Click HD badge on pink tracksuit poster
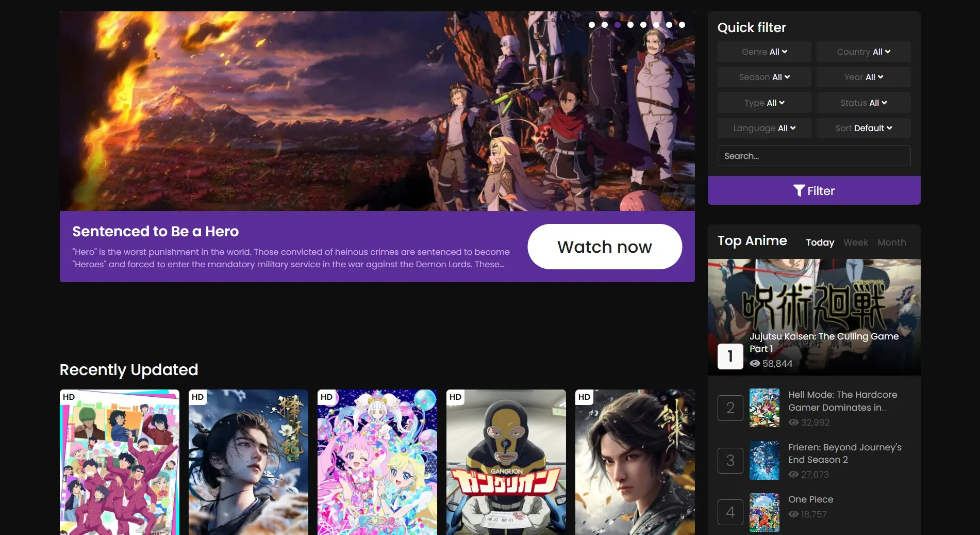Screen dimensions: 980x535 click(x=69, y=397)
